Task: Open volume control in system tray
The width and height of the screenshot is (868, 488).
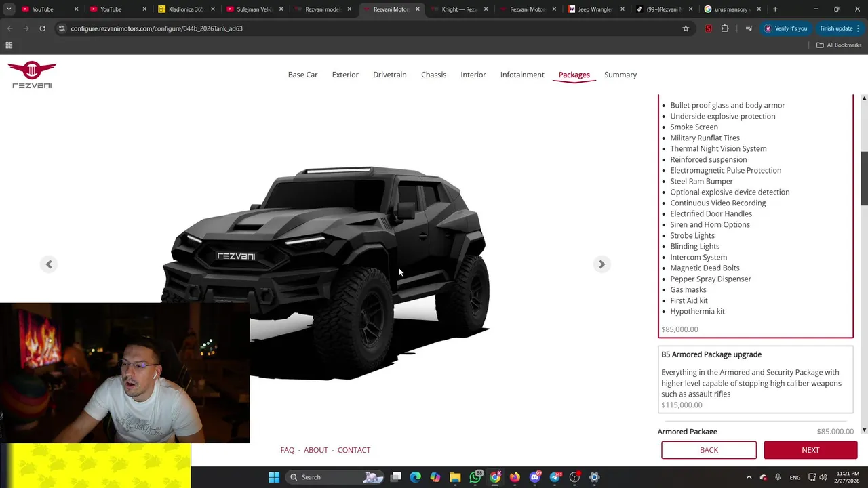Action: coord(823,477)
